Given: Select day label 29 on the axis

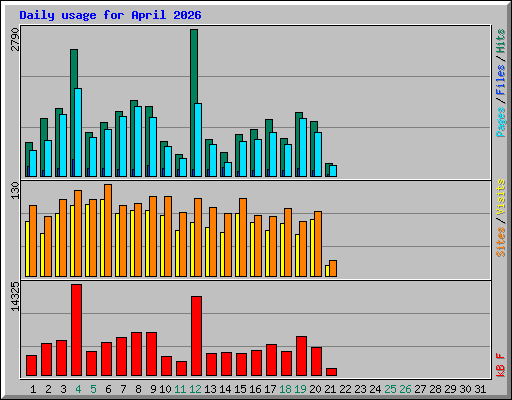Looking at the screenshot, I should [450, 389].
